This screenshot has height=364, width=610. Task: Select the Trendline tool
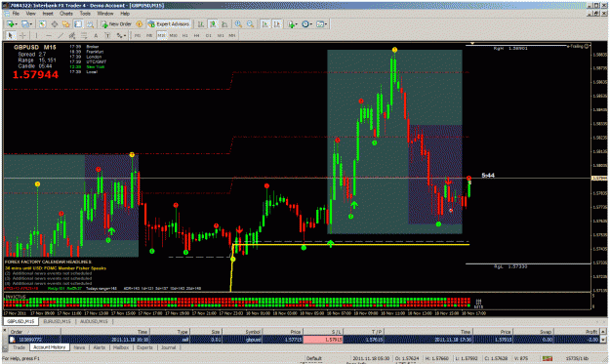[61, 35]
